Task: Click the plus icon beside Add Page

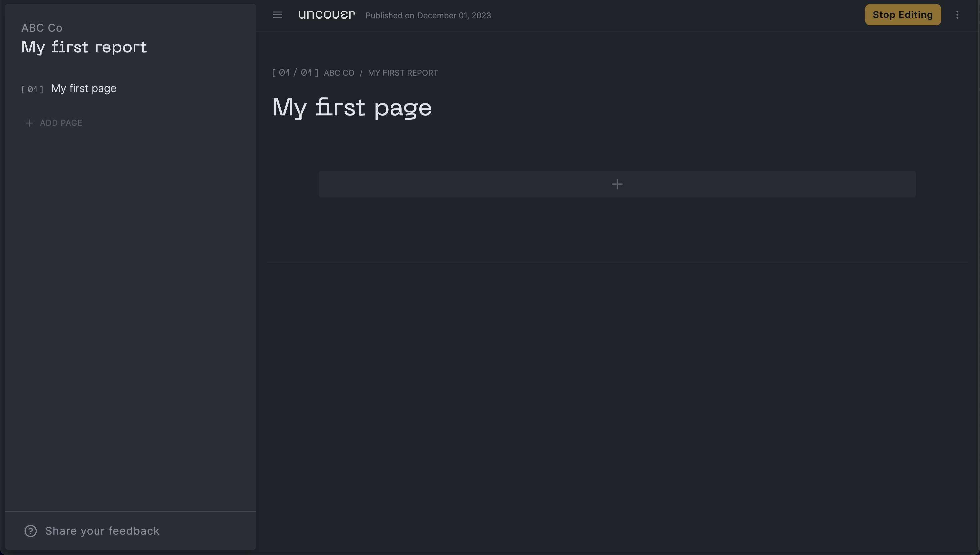Action: pos(29,123)
